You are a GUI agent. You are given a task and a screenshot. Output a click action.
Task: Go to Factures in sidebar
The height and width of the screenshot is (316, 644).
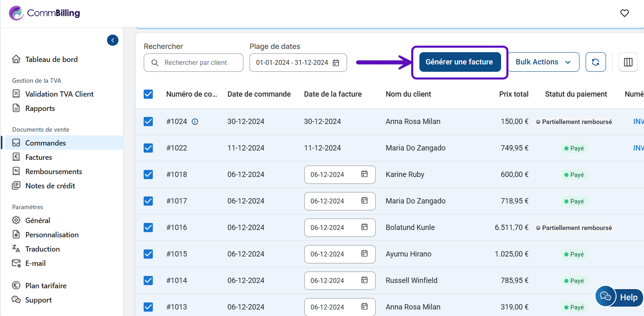[38, 157]
